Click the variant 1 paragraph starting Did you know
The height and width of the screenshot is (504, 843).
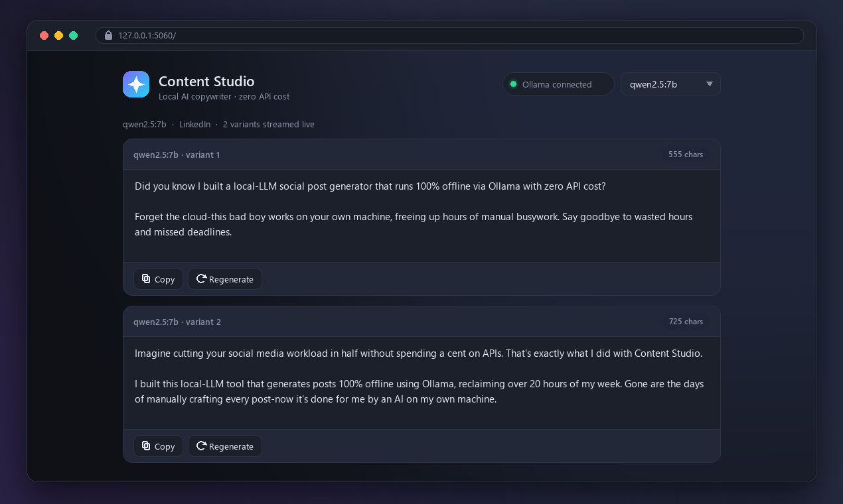pos(370,186)
